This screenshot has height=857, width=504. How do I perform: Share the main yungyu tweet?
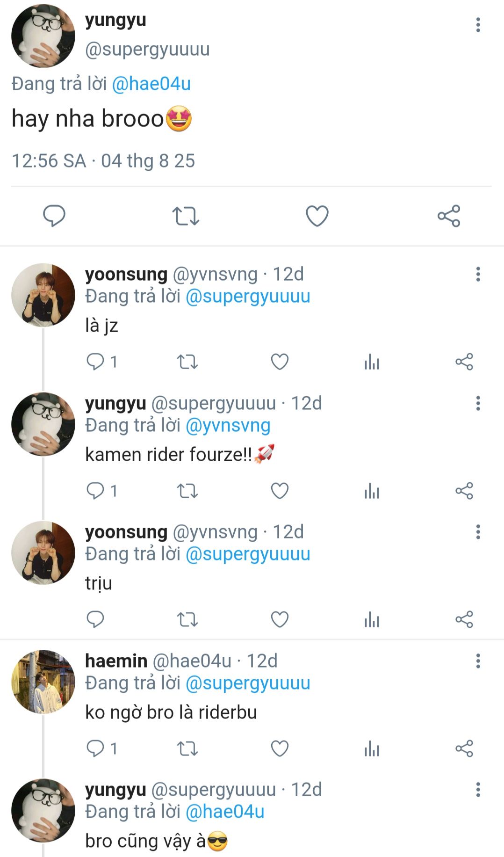449,216
